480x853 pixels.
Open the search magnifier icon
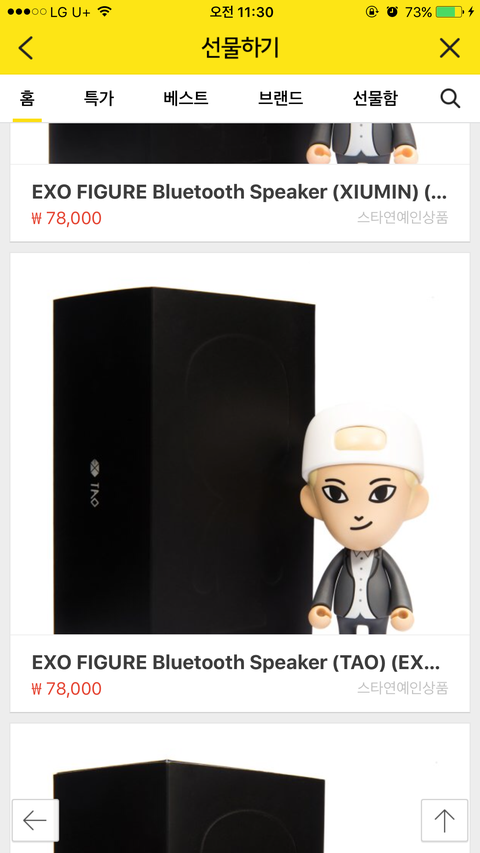(450, 99)
